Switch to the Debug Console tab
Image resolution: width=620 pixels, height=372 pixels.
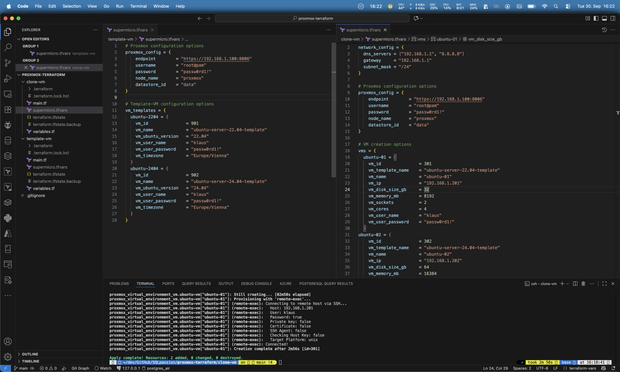coord(256,283)
